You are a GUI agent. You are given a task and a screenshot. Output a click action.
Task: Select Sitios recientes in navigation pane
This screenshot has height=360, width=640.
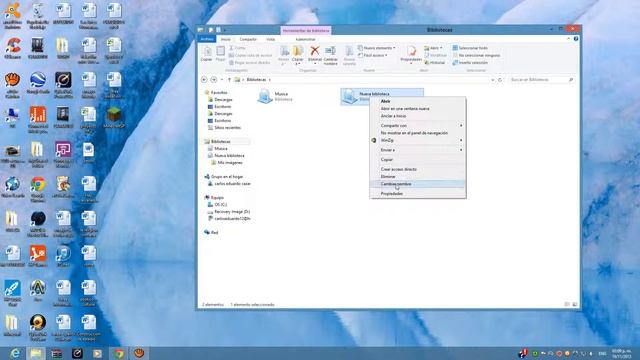[x=224, y=128]
